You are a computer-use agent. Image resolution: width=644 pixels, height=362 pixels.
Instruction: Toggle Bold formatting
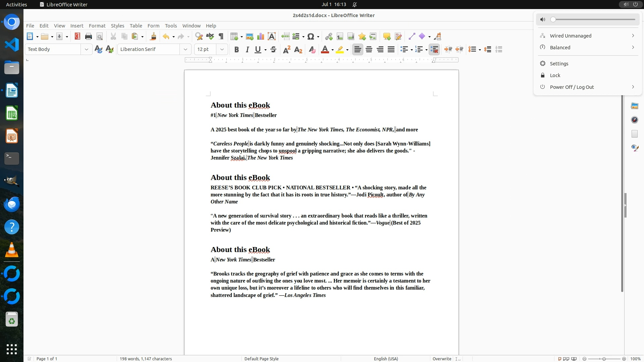coord(236,50)
